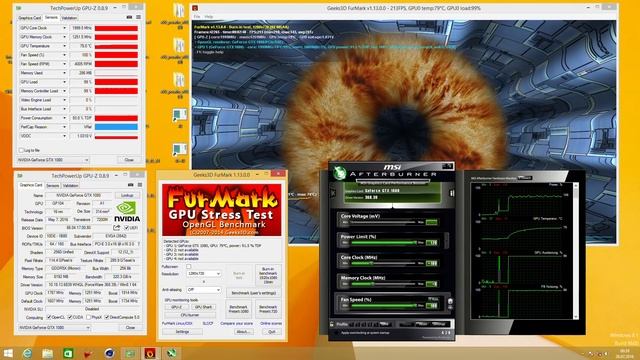Expand Memory Used sensor dropdown arrow
This screenshot has width=640, height=360.
64,73
